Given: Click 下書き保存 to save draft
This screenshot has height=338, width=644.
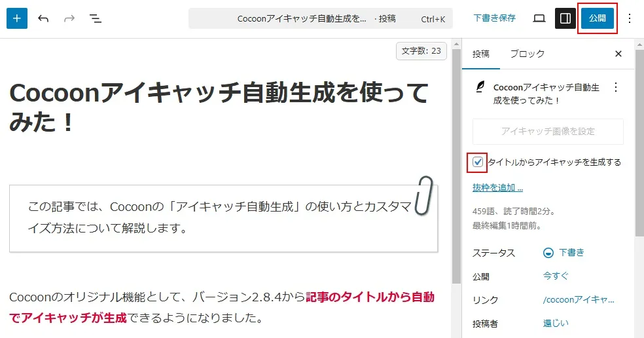Looking at the screenshot, I should click(x=494, y=18).
